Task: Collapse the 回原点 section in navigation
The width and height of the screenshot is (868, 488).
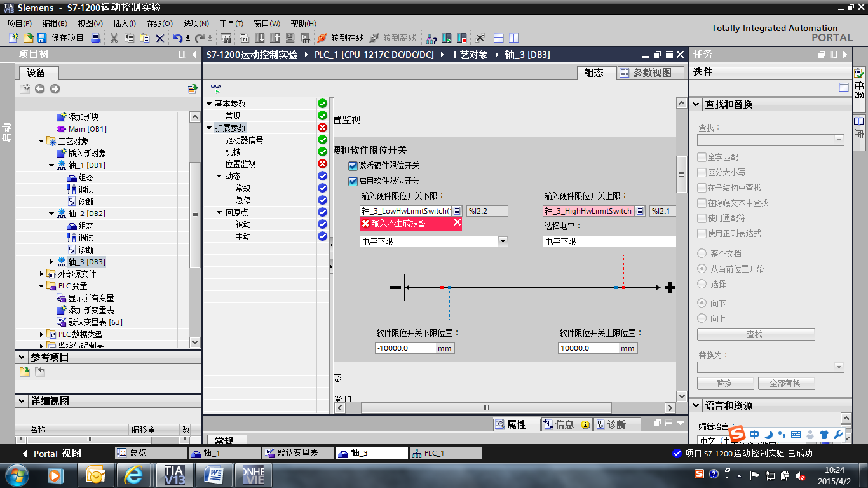Action: point(220,212)
